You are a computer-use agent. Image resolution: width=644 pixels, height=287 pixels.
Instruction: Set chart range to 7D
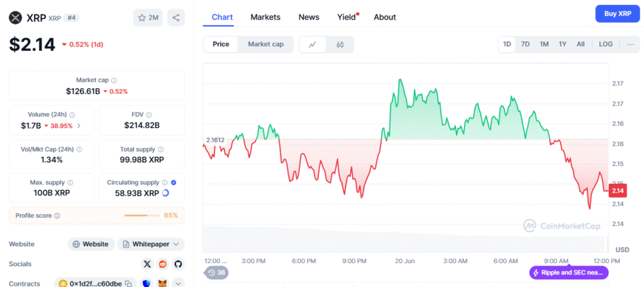[x=525, y=45]
